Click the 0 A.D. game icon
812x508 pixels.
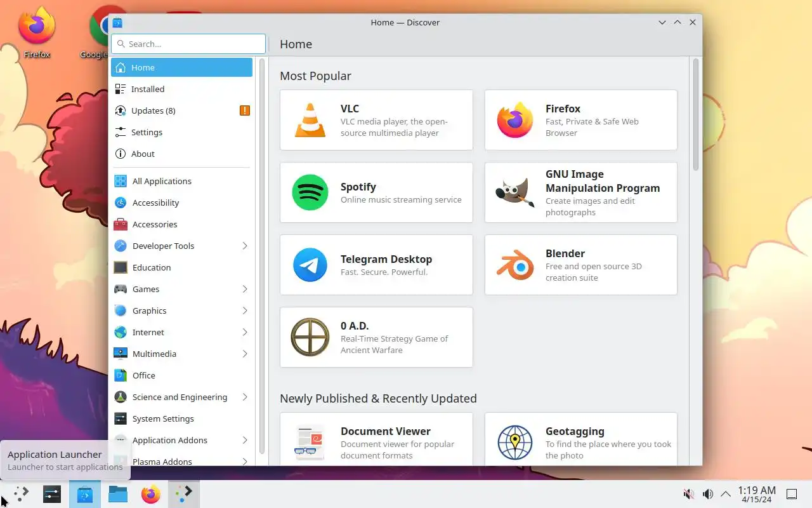tap(310, 337)
